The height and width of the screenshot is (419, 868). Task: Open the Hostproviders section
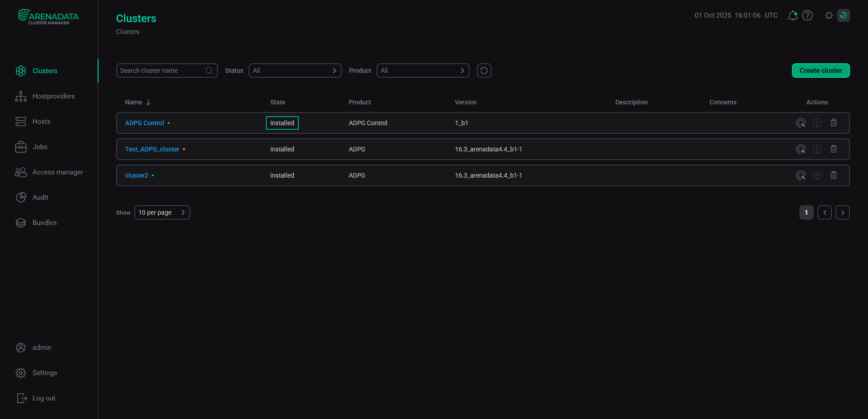[x=54, y=96]
